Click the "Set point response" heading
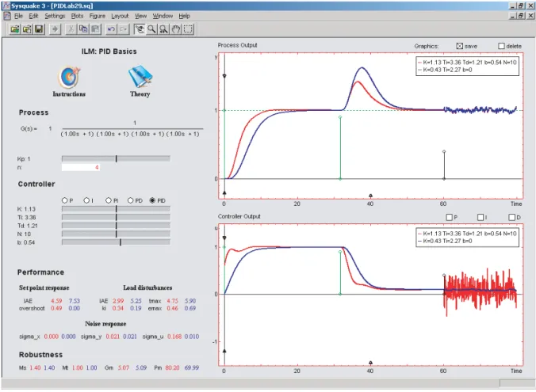Image resolution: width=536 pixels, height=392 pixels. point(44,287)
